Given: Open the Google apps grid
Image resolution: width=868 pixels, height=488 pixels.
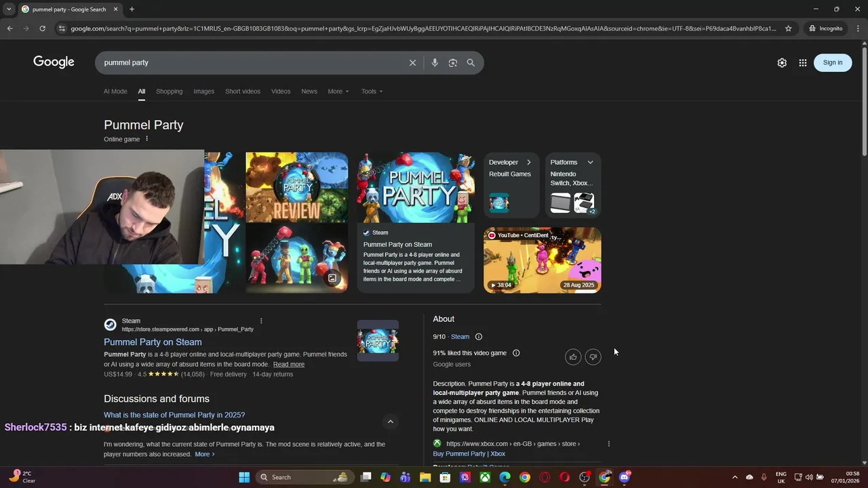Looking at the screenshot, I should tap(803, 62).
